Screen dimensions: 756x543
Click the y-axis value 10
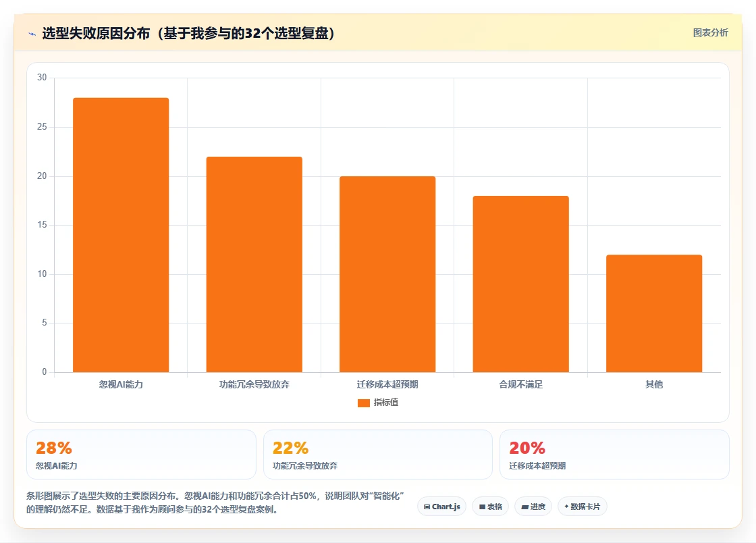42,274
